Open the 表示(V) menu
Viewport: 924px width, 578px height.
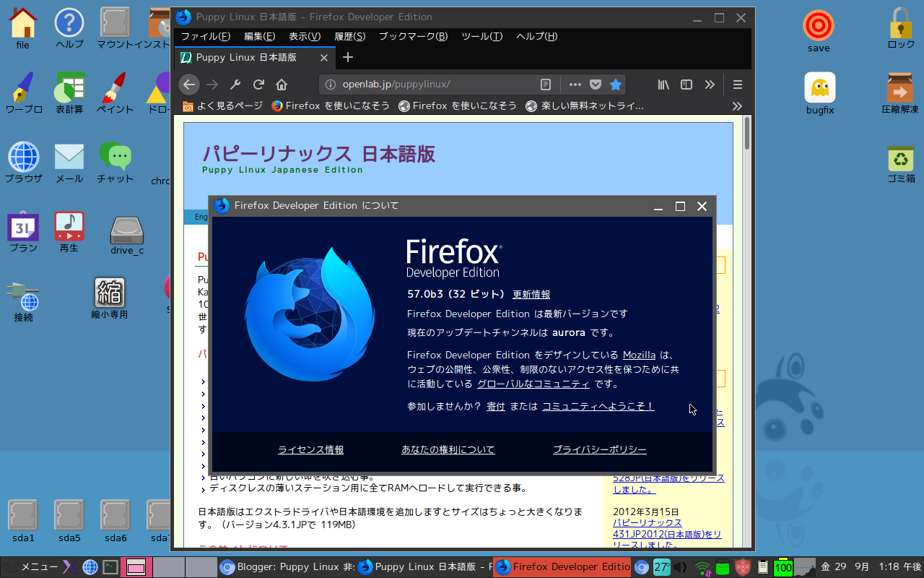(x=305, y=36)
